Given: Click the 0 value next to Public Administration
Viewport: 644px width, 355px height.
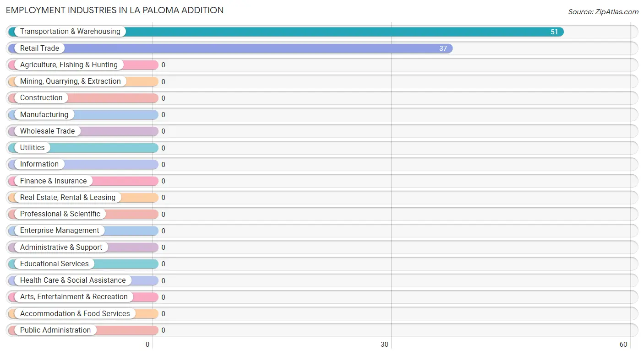Looking at the screenshot, I should tap(163, 330).
